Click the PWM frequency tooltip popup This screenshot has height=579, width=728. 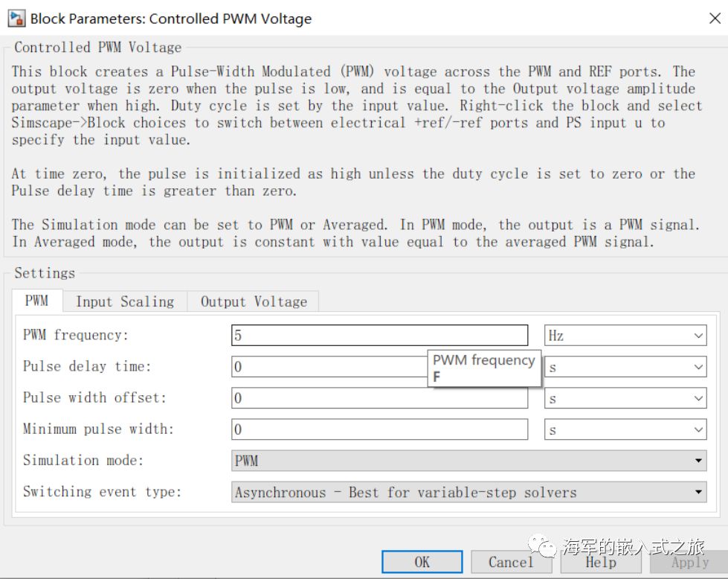pyautogui.click(x=484, y=368)
